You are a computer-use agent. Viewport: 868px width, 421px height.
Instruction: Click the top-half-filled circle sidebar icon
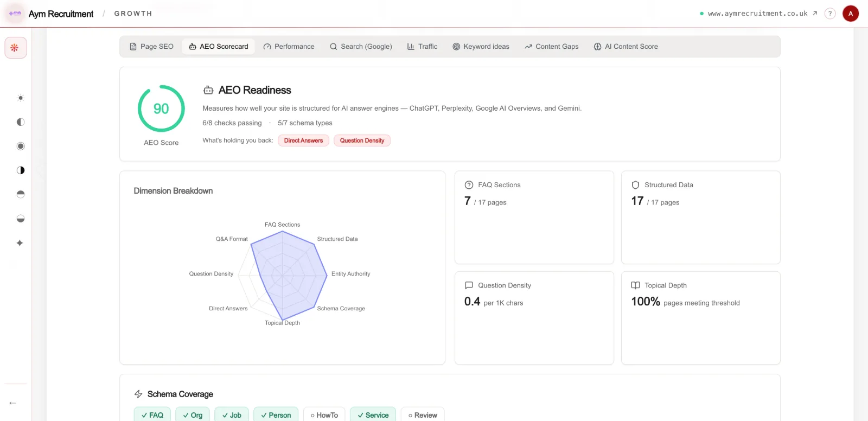pos(21,194)
